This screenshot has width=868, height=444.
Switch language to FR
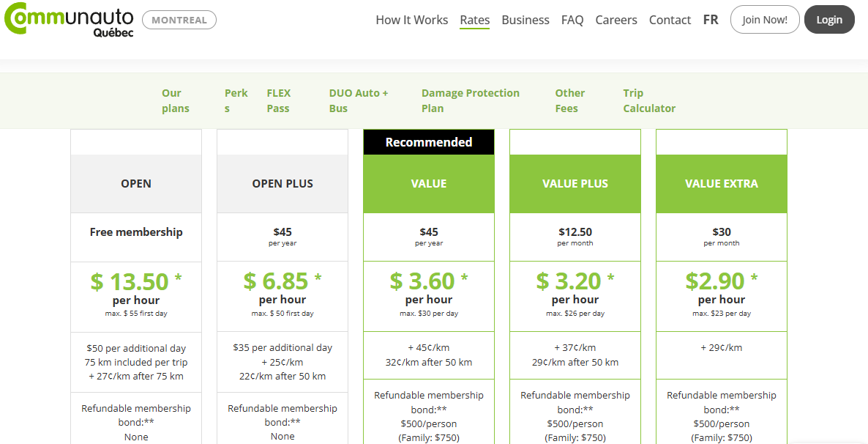click(x=711, y=20)
